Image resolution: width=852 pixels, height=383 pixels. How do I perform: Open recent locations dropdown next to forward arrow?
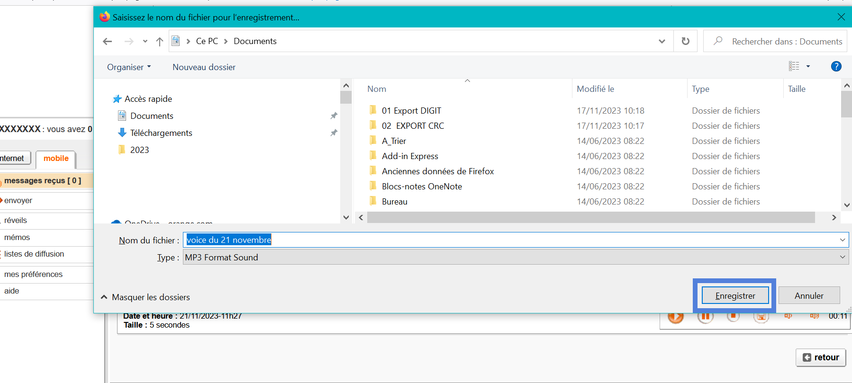point(145,41)
